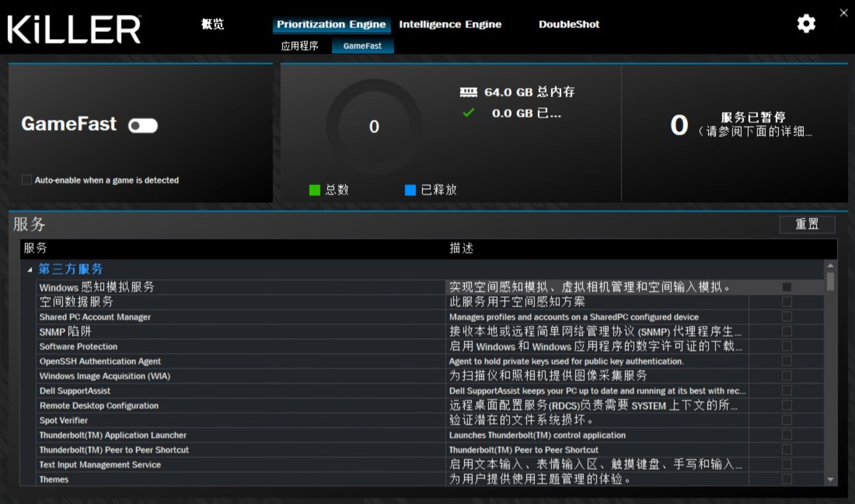Viewport: 855px width, 504px height.
Task: Click the green checkmark beside memory used
Action: (468, 113)
